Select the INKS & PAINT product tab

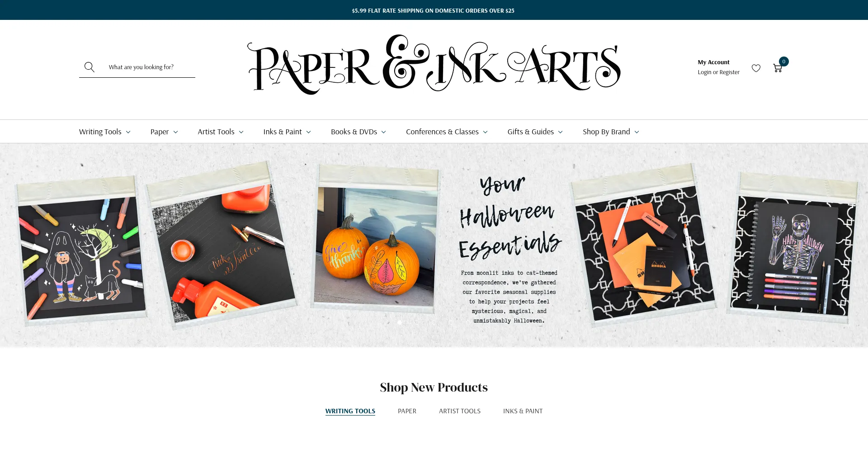(x=523, y=411)
